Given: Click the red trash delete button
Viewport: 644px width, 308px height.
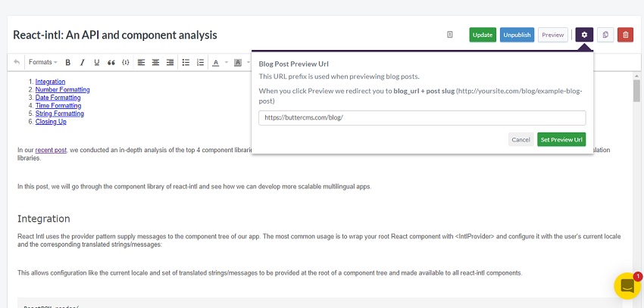Looking at the screenshot, I should (x=626, y=35).
